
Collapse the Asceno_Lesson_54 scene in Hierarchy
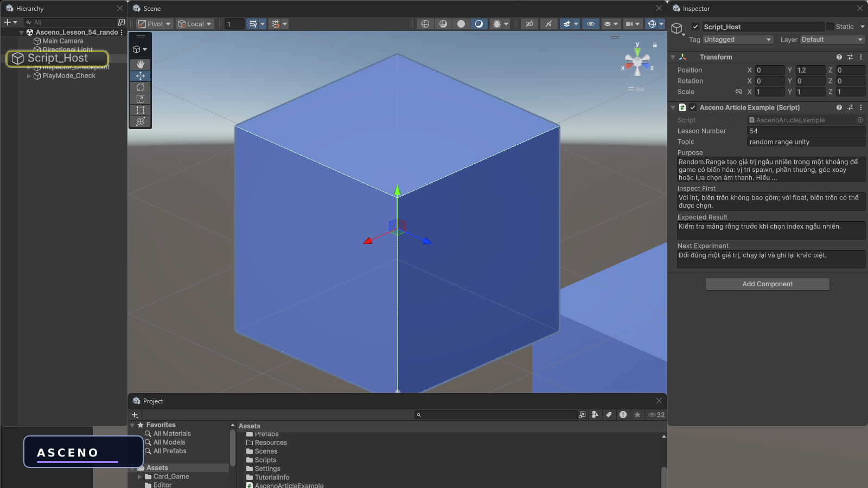point(21,33)
